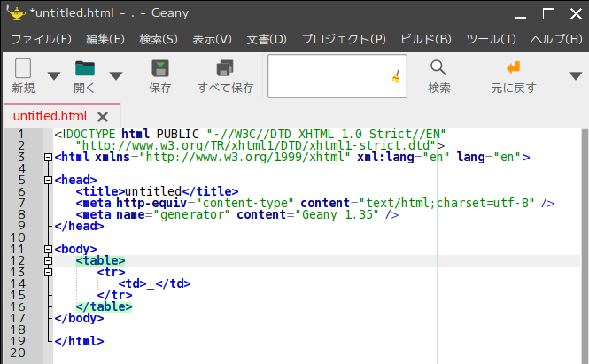The height and width of the screenshot is (364, 589).
Task: Click the broom clear icon in search field
Action: 396,76
